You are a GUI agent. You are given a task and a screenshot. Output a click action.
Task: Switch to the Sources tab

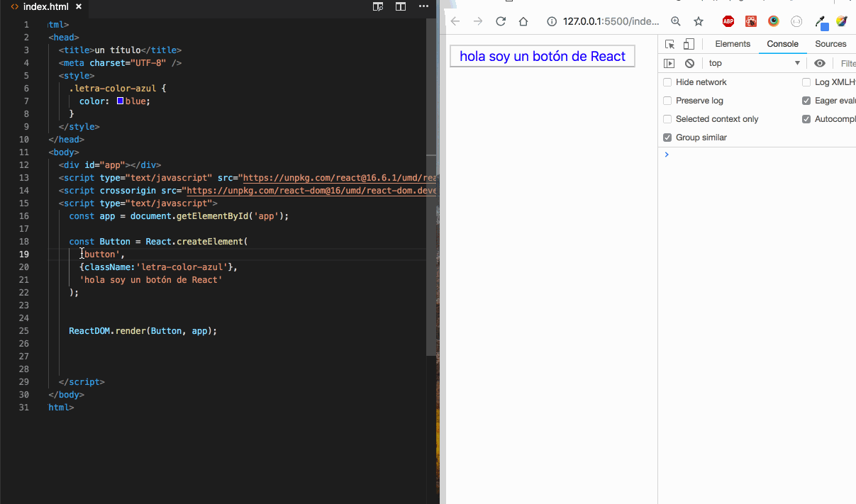(830, 44)
